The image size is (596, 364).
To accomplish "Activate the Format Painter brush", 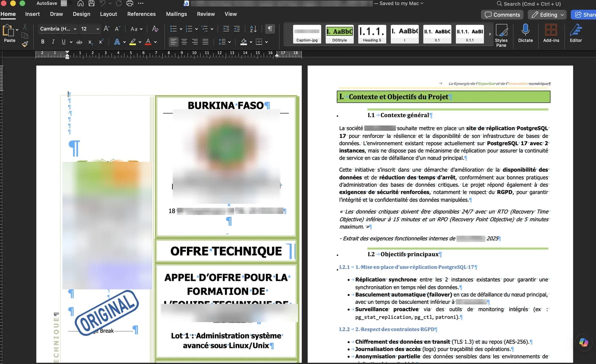I will pyautogui.click(x=25, y=44).
